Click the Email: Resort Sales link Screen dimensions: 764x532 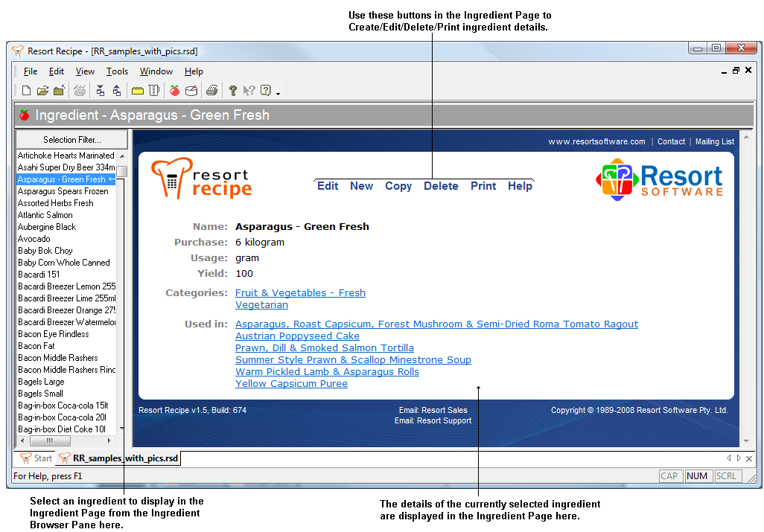(x=433, y=410)
